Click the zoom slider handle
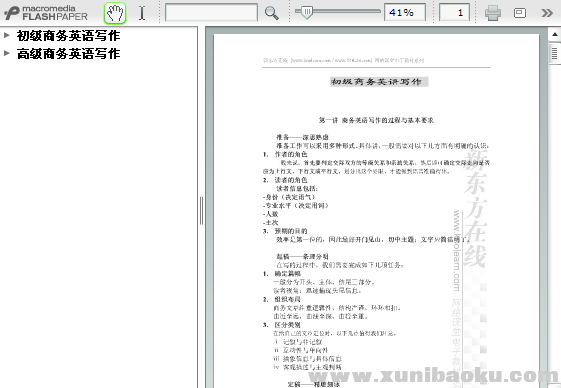The height and width of the screenshot is (388, 561). pos(307,13)
